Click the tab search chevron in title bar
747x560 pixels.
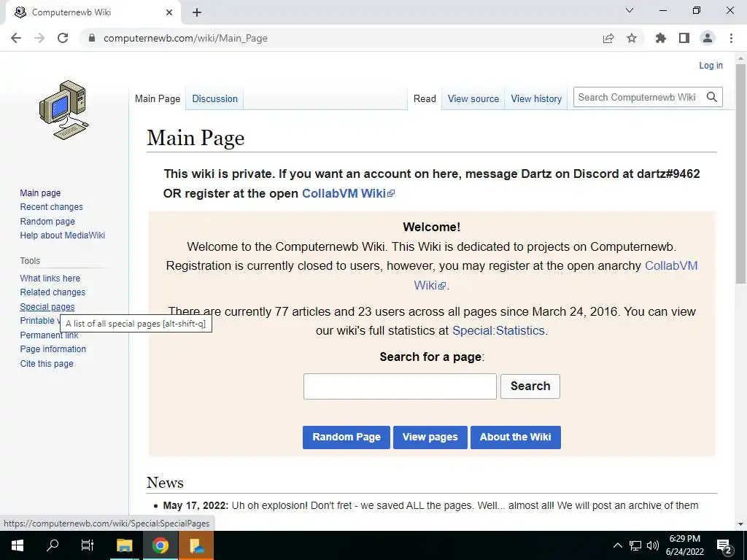point(630,10)
